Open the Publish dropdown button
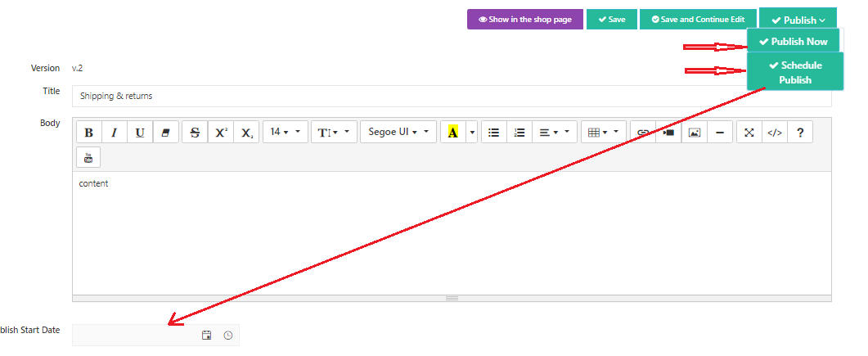Viewport: 868px width, 356px height. click(798, 20)
